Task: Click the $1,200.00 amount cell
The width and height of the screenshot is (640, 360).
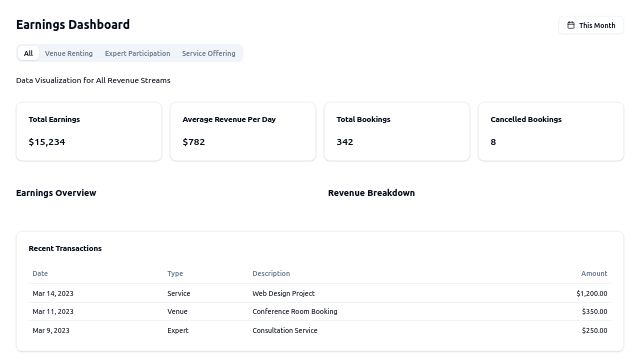Action: click(x=591, y=293)
